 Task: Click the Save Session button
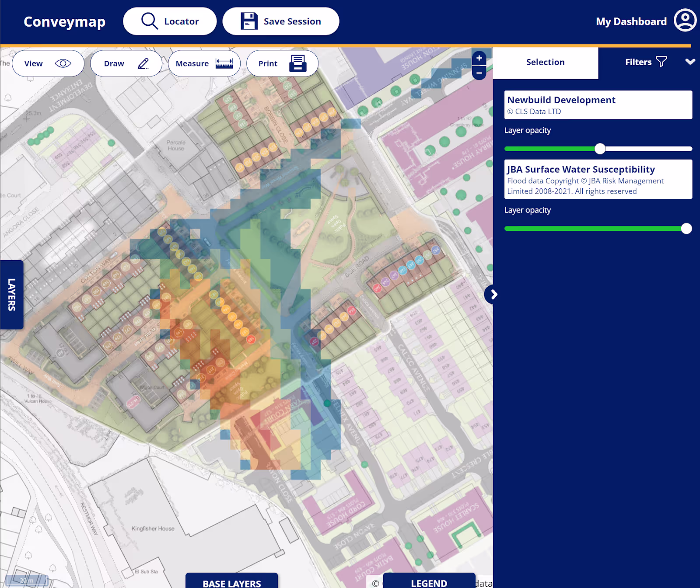(281, 21)
